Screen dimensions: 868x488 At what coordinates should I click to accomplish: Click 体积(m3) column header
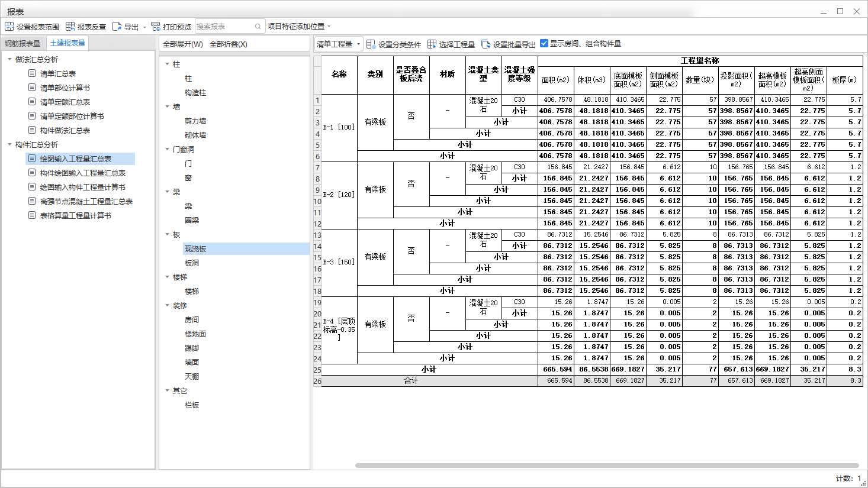591,80
